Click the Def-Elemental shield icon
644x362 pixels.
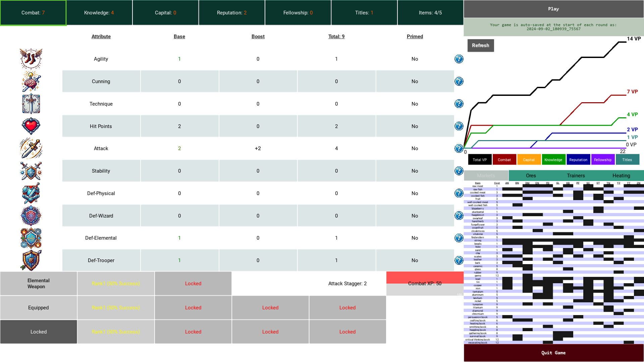(31, 238)
